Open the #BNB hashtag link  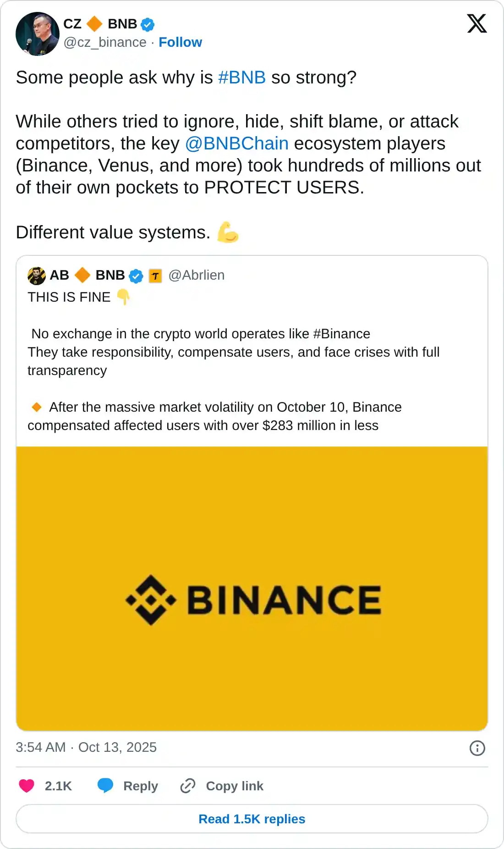242,77
